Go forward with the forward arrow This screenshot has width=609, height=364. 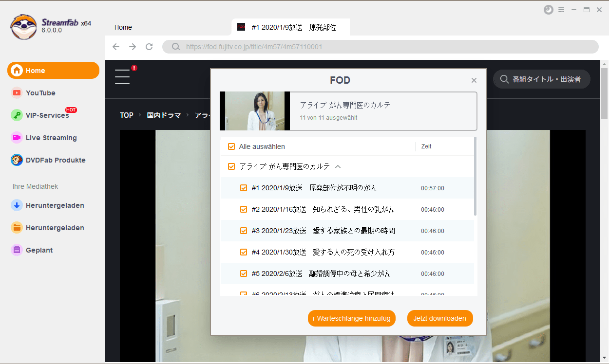(133, 47)
